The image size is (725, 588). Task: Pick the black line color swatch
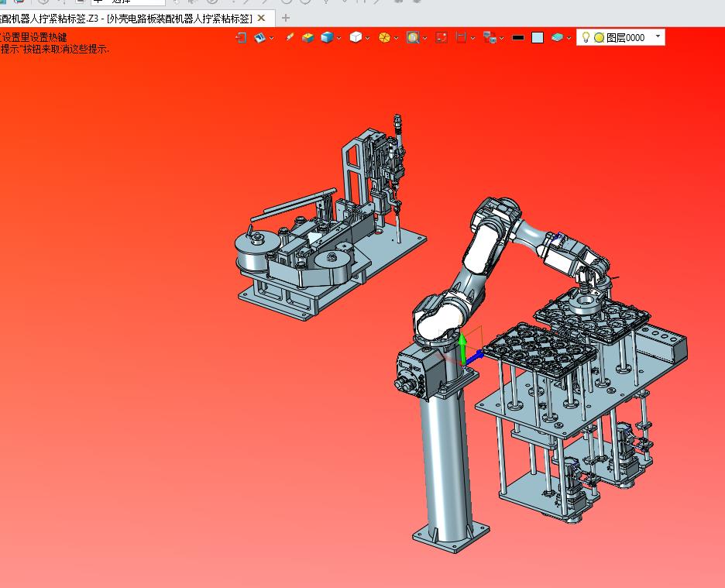point(518,37)
